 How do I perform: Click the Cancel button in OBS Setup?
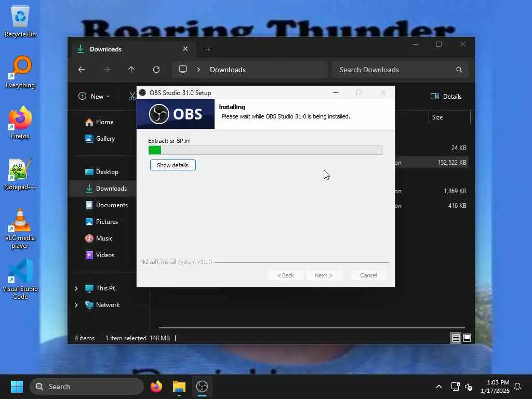(x=368, y=275)
